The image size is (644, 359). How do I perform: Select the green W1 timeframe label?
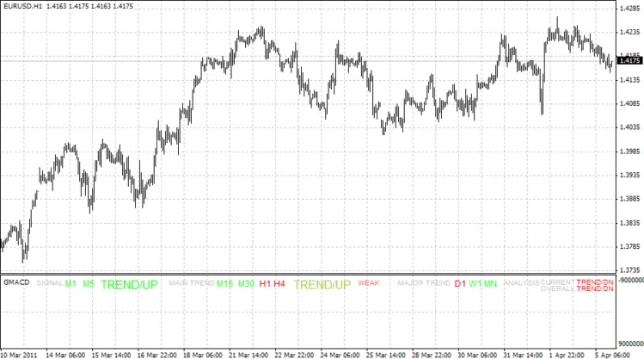pyautogui.click(x=475, y=283)
